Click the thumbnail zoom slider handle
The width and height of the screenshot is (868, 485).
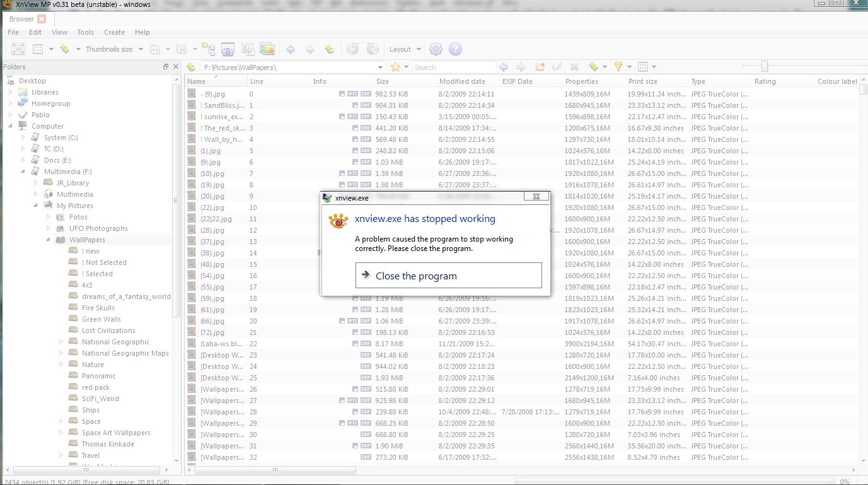coord(765,66)
